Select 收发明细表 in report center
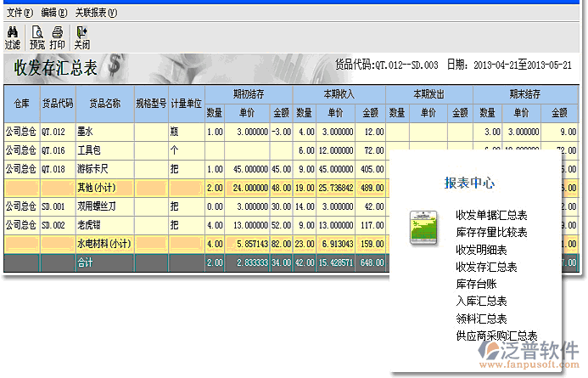This screenshot has width=588, height=378. coord(481,250)
